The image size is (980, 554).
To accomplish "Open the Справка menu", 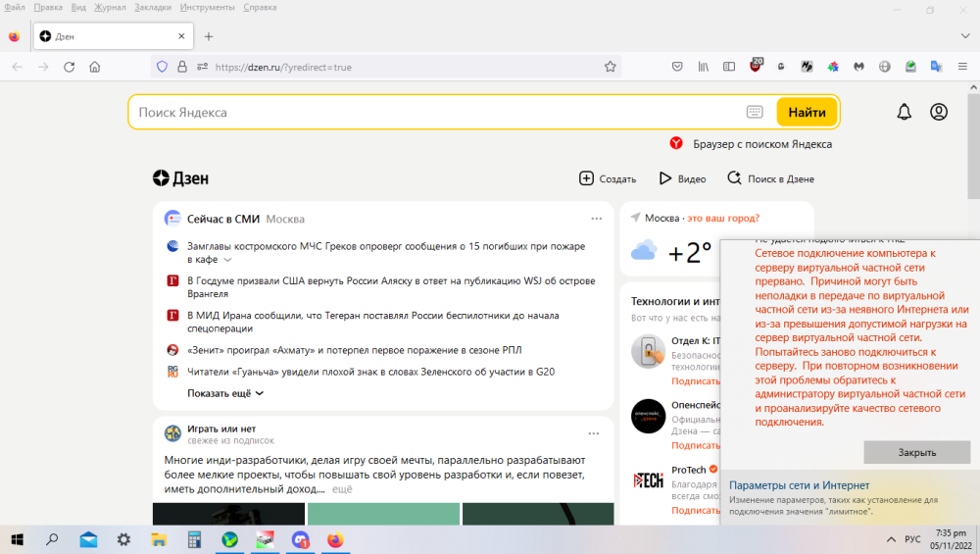I will [x=260, y=8].
